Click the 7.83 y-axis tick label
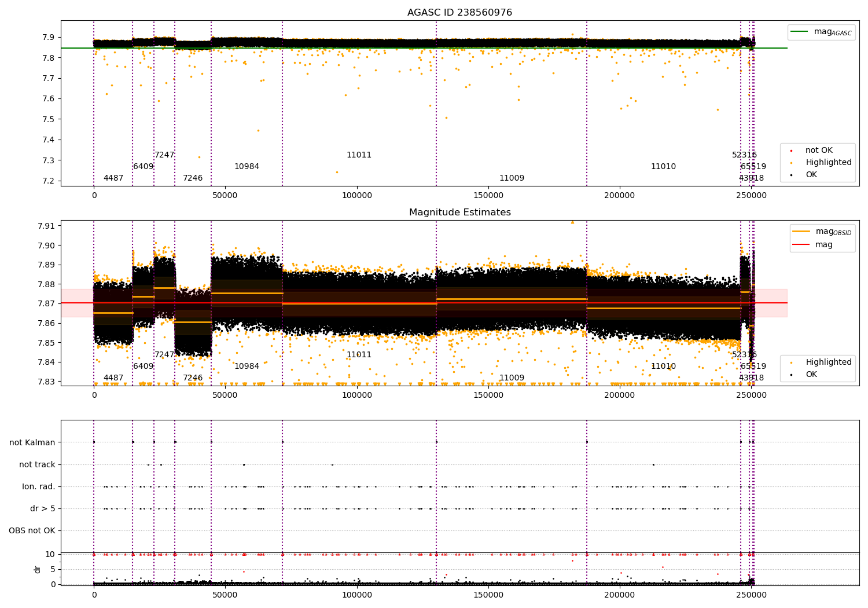This screenshot has height=608, width=868. point(46,382)
